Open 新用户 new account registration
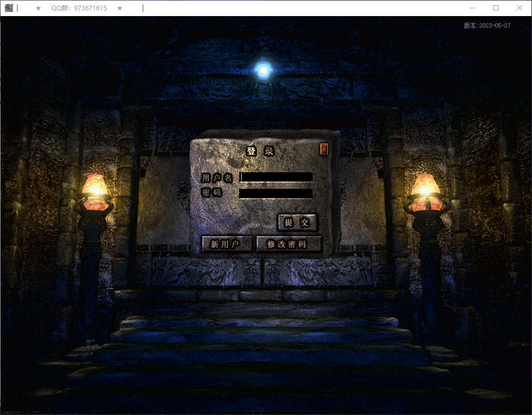 [227, 244]
